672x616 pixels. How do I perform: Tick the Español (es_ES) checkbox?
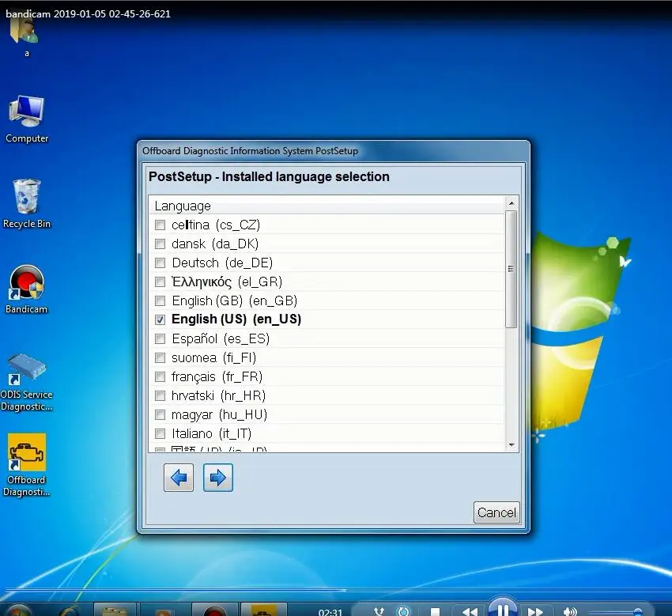[x=160, y=338]
